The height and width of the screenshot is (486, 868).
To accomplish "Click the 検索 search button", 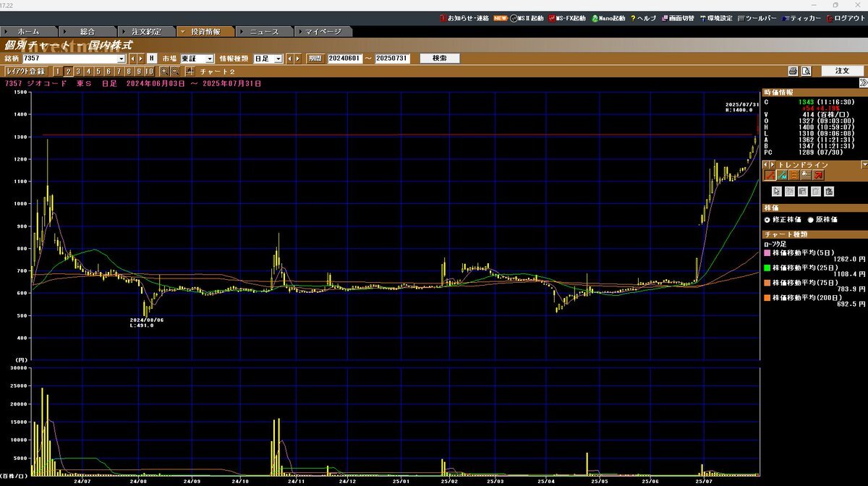I will 439,58.
